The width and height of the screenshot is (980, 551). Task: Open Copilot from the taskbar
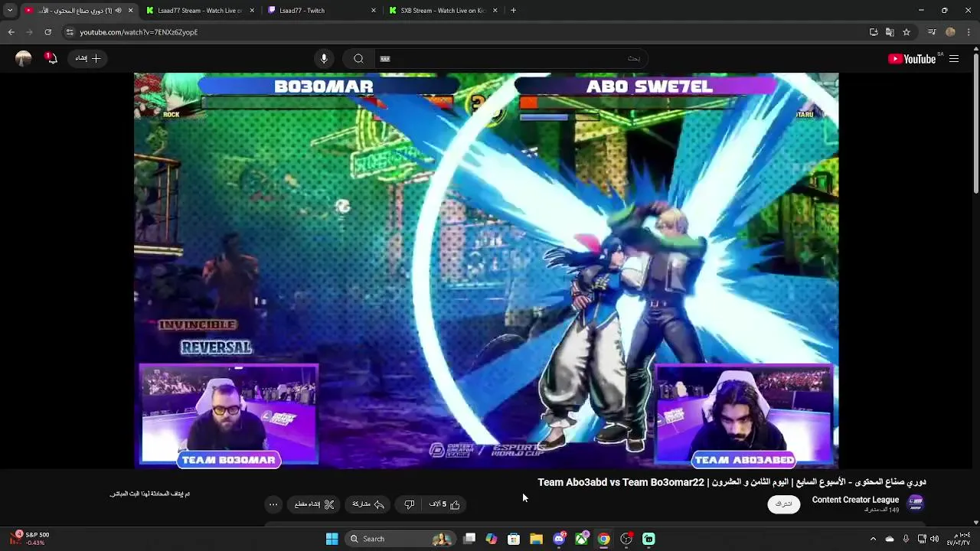pos(492,539)
